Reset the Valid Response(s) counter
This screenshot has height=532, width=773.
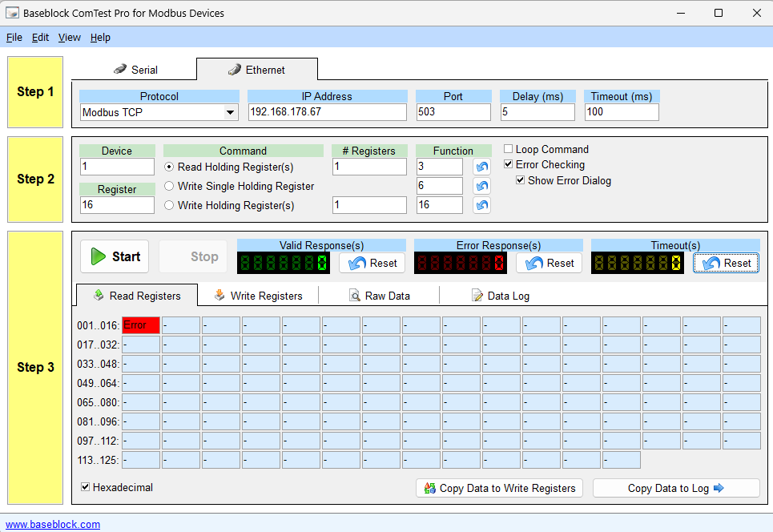(x=372, y=264)
